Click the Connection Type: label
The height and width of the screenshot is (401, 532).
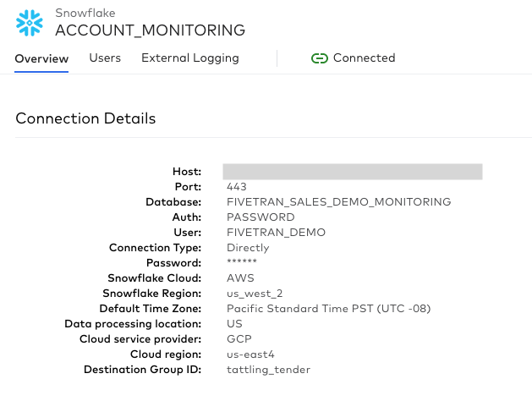point(155,248)
